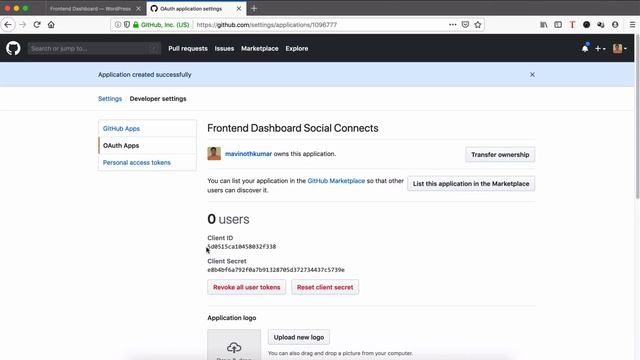Click the Settings breadcrumb link

110,98
